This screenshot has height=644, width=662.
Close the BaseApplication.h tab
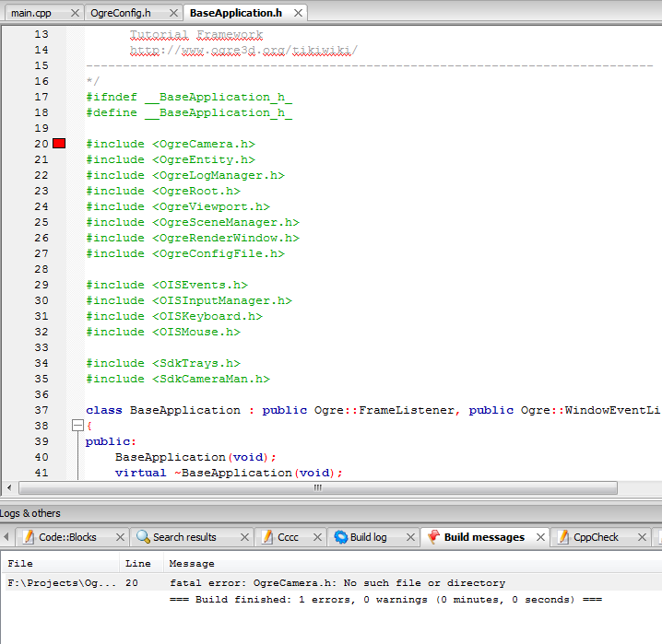[x=298, y=13]
